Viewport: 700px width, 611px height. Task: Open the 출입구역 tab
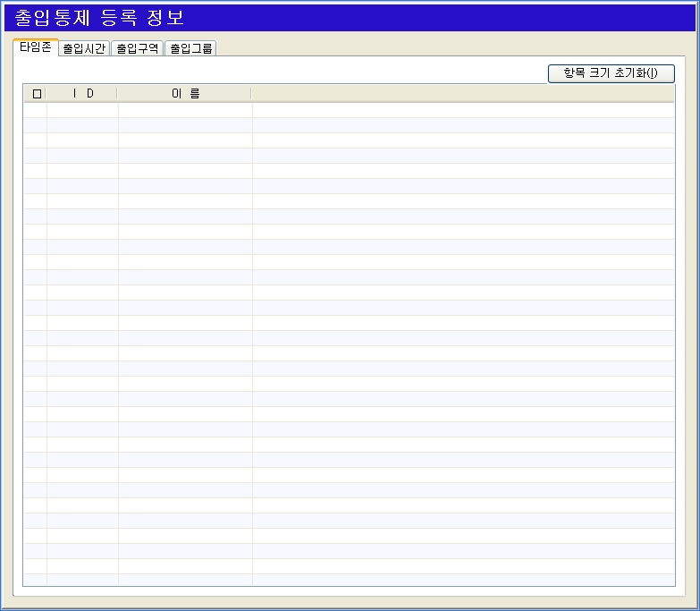tap(138, 48)
